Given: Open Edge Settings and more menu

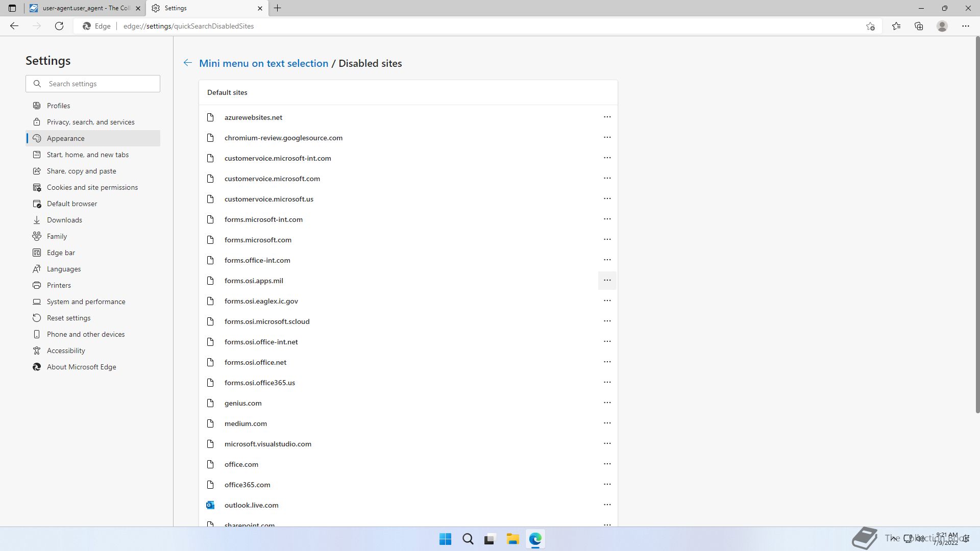Looking at the screenshot, I should pos(966,26).
